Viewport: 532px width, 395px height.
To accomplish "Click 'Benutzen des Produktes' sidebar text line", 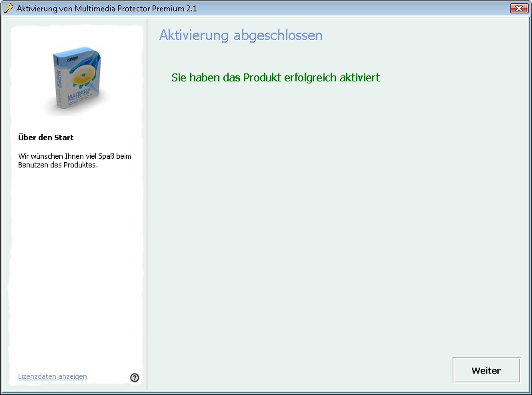I will [58, 165].
